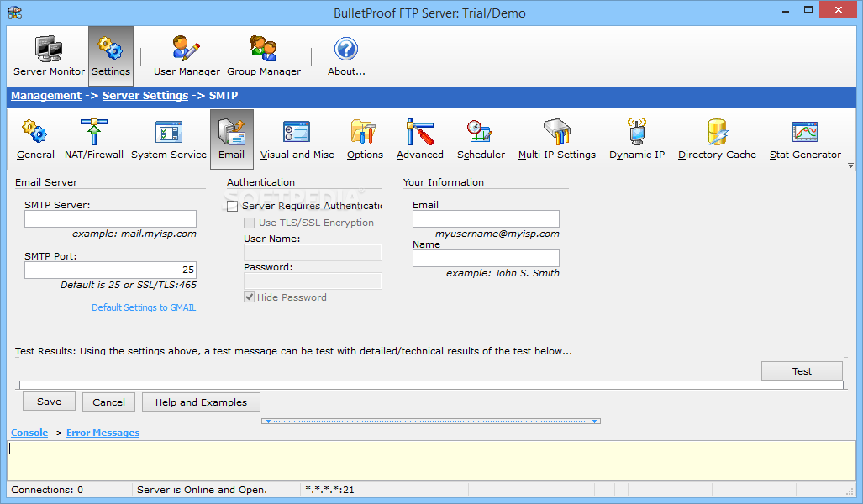Open the About dialog
Screen dimensions: 863x504
(346, 55)
